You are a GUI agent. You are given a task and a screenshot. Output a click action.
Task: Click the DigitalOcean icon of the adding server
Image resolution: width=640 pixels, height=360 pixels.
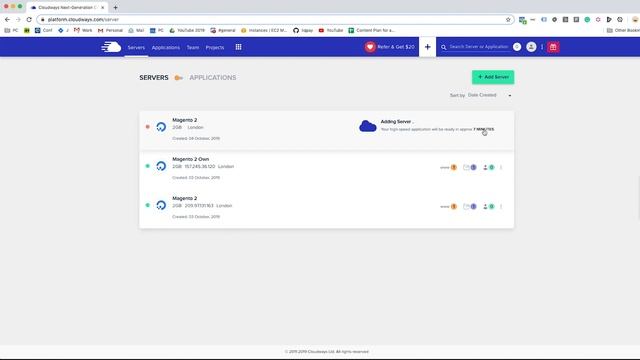coord(161,127)
